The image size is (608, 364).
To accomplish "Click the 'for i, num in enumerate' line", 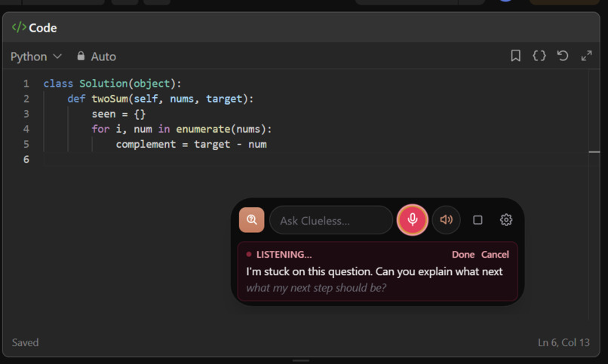I will 182,129.
